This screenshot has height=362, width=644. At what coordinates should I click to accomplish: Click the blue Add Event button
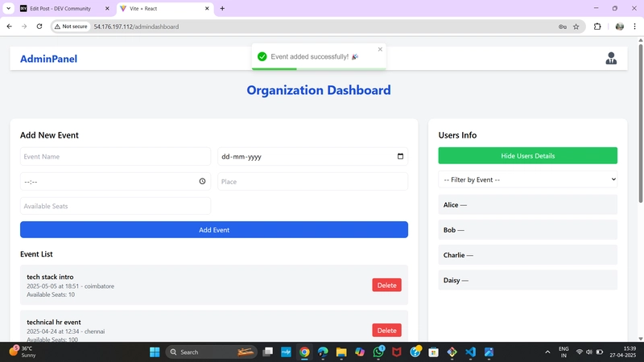(214, 230)
